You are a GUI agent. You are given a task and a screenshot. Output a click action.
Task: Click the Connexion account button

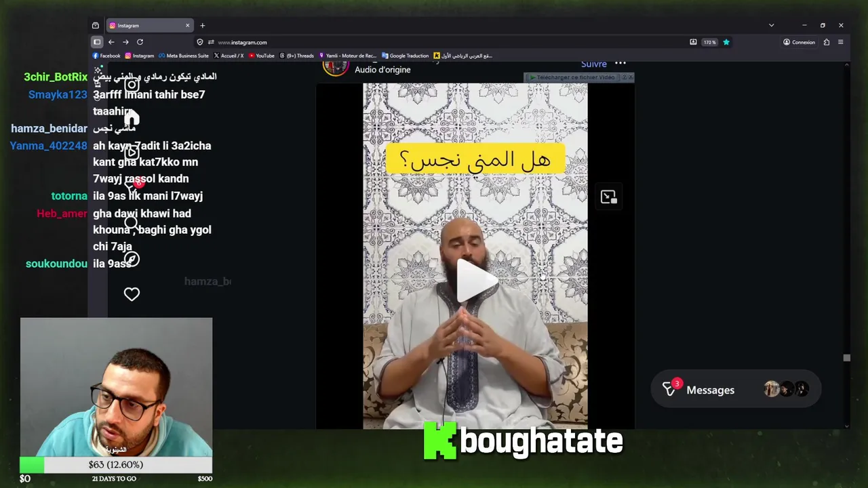[x=799, y=42]
